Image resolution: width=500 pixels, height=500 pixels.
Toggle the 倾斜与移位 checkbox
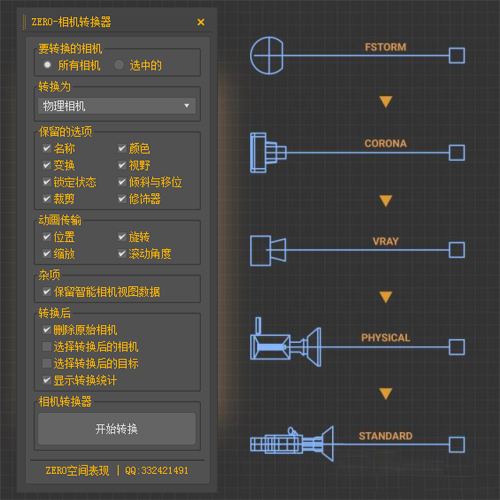pyautogui.click(x=122, y=182)
